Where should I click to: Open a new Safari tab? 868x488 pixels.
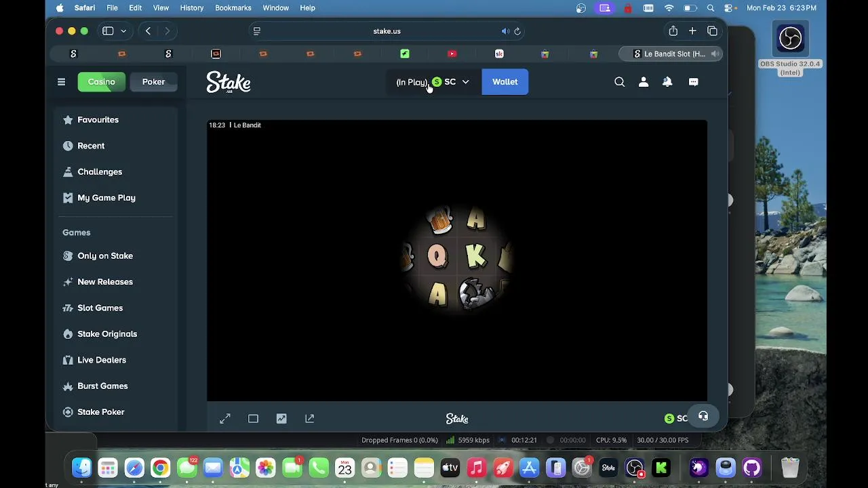pos(692,31)
